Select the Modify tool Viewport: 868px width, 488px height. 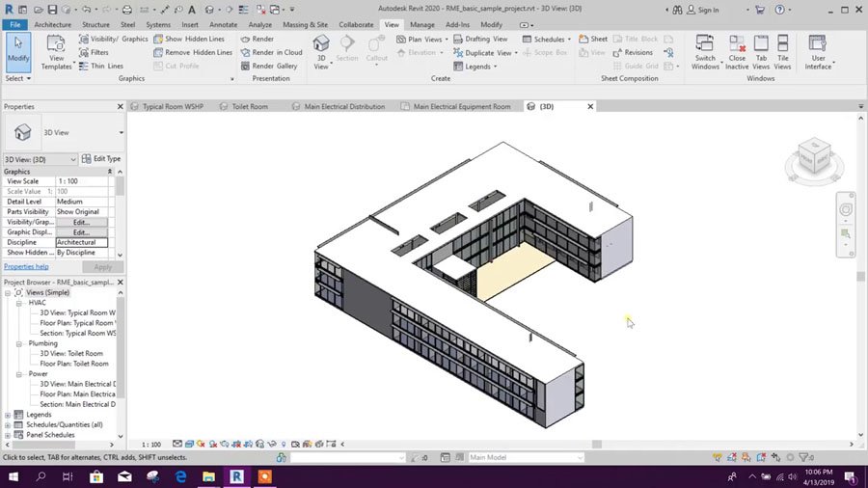18,52
